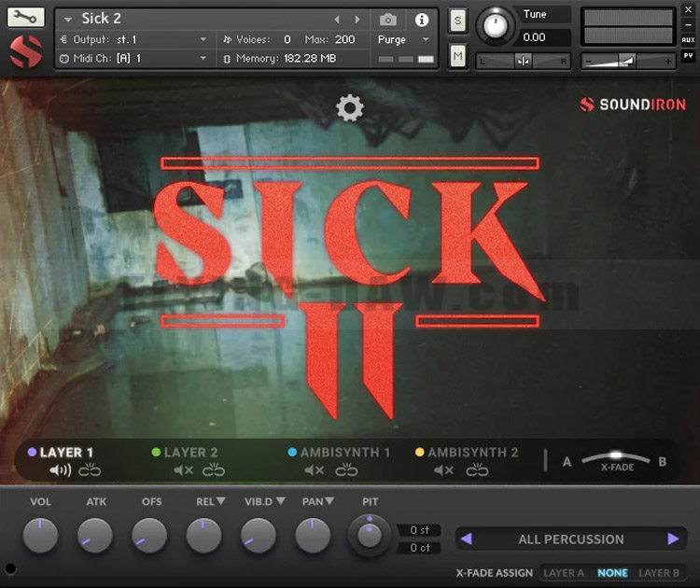Select previous sound with purple left arrow
Viewport: 700px width, 588px height.
click(x=467, y=539)
